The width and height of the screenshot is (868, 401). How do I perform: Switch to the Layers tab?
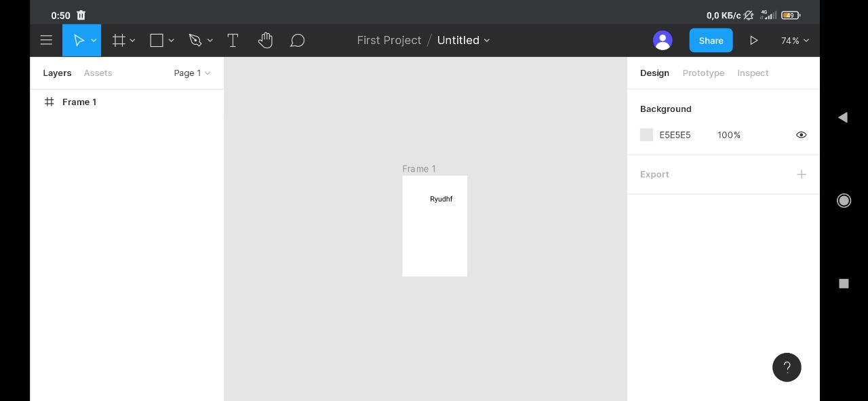[x=57, y=73]
